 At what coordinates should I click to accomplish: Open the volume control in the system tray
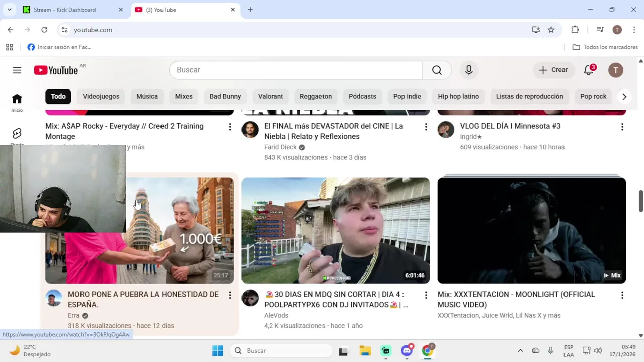(x=598, y=351)
